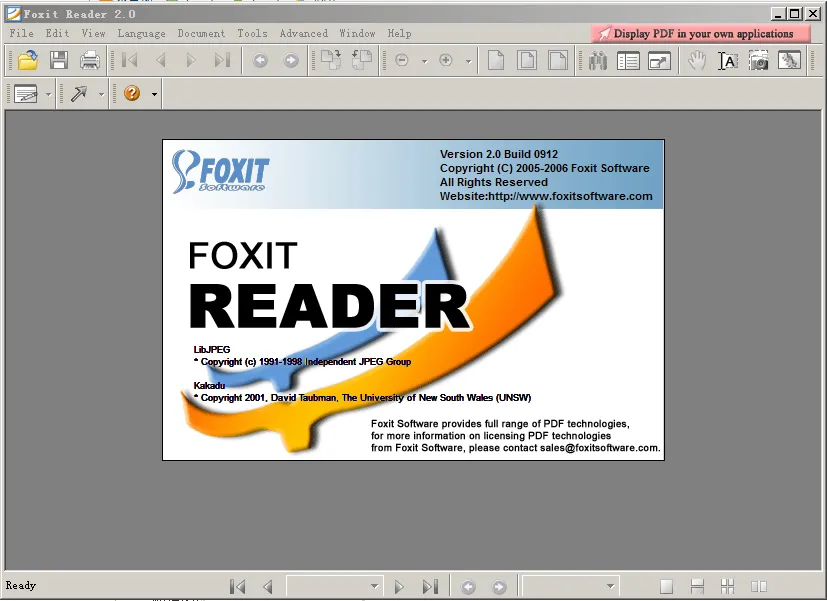Open dropdown beside Help icon
The height and width of the screenshot is (601, 827).
[x=154, y=95]
